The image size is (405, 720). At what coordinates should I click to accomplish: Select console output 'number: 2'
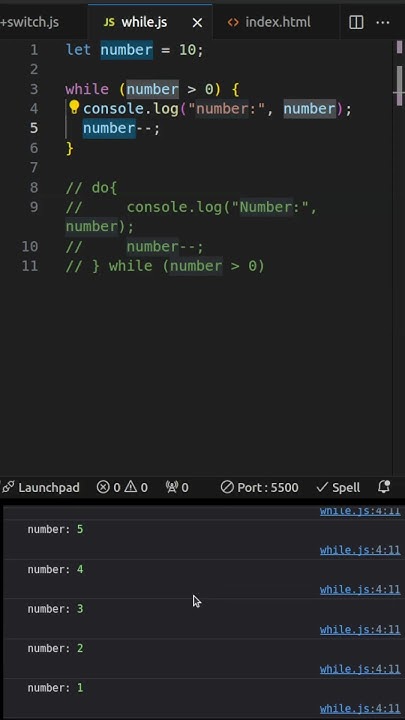(x=55, y=648)
